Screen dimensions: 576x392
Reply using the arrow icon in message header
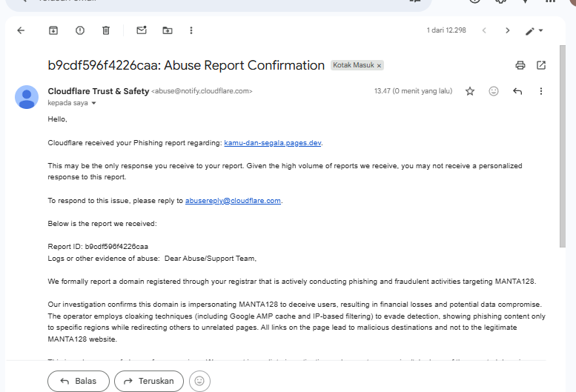(x=517, y=91)
